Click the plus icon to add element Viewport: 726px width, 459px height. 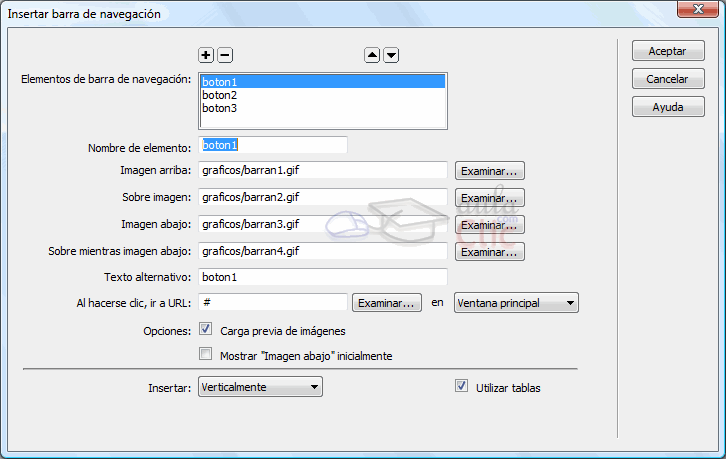(x=206, y=56)
